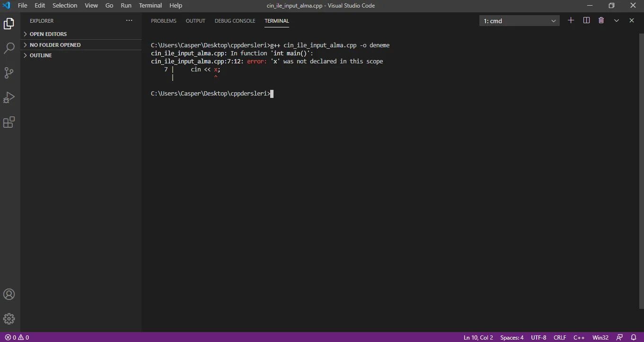Open Explorer's Views and More Actions ellipsis
The image size is (644, 342).
pyautogui.click(x=129, y=21)
